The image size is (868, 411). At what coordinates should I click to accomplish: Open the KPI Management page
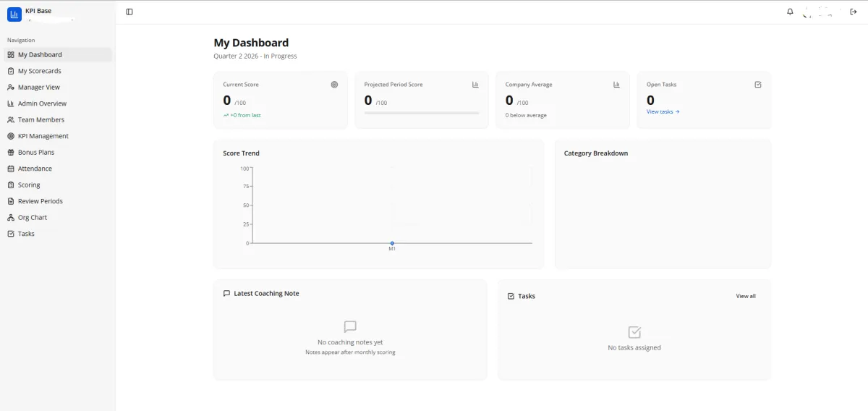[43, 136]
